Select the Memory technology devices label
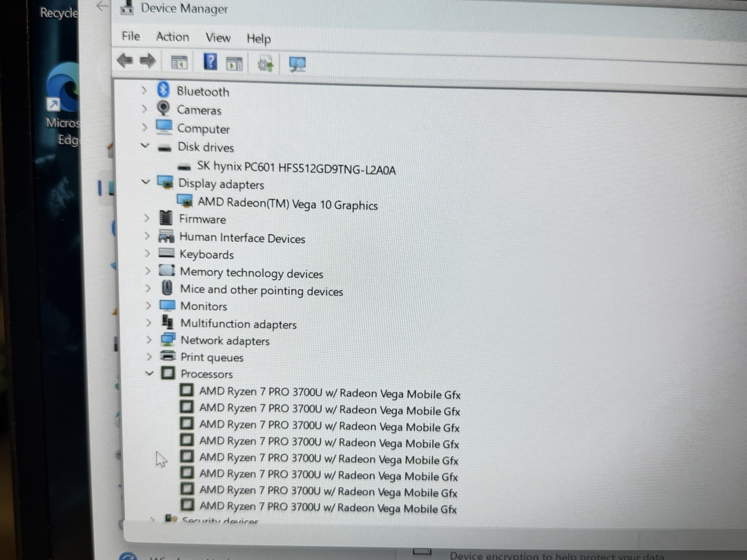 click(x=252, y=273)
